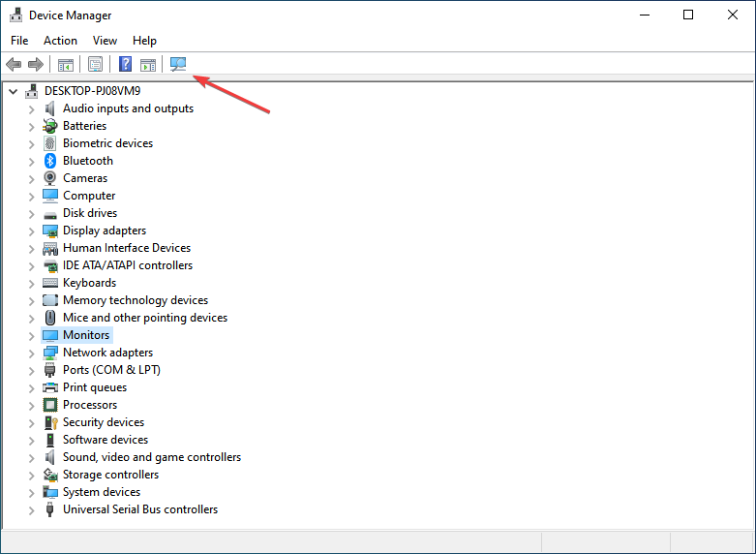The width and height of the screenshot is (756, 554).
Task: Collapse the DESKTOP-PJ08VM9 root node
Action: [14, 91]
